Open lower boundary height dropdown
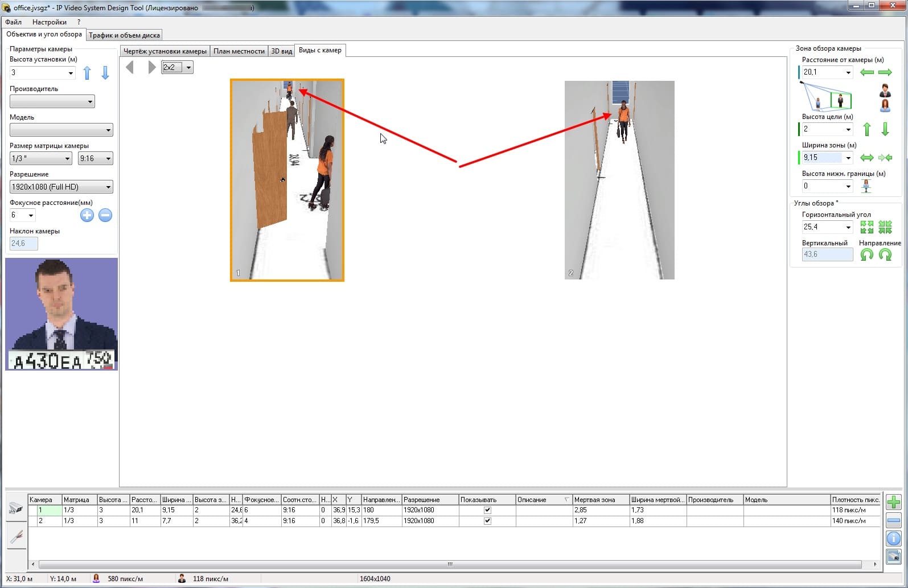 pyautogui.click(x=848, y=186)
